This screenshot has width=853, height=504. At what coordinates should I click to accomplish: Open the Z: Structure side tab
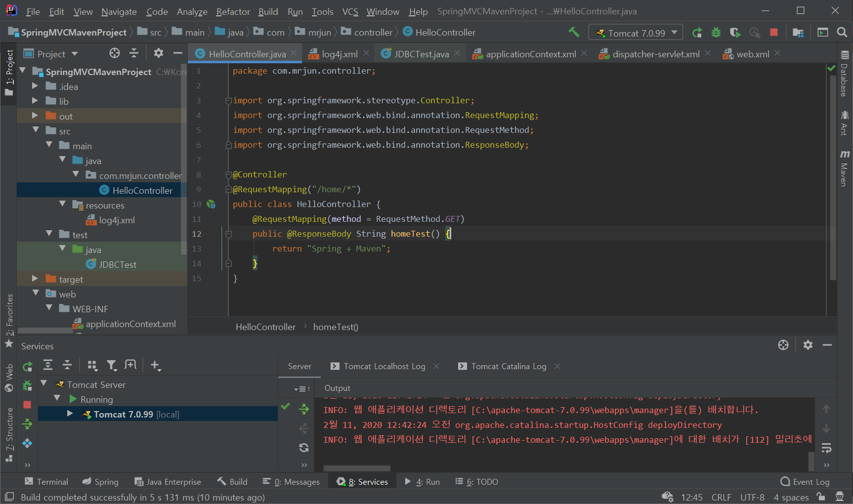tap(9, 435)
